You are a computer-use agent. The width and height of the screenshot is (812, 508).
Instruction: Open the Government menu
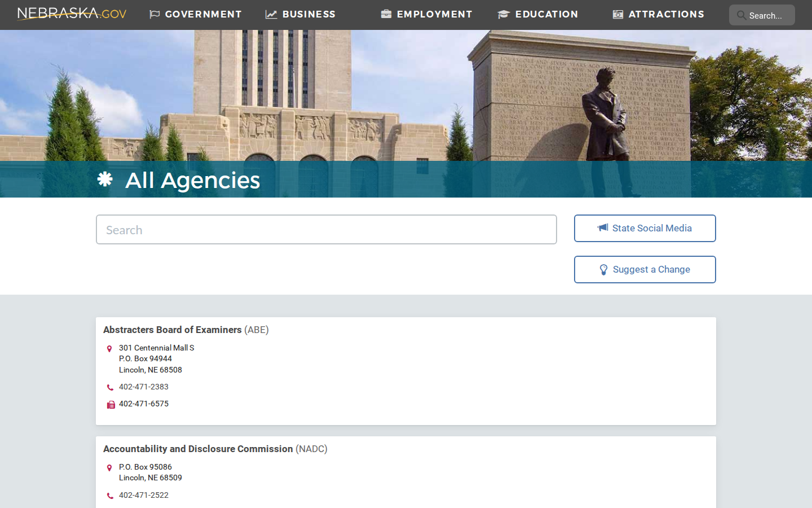pos(195,14)
